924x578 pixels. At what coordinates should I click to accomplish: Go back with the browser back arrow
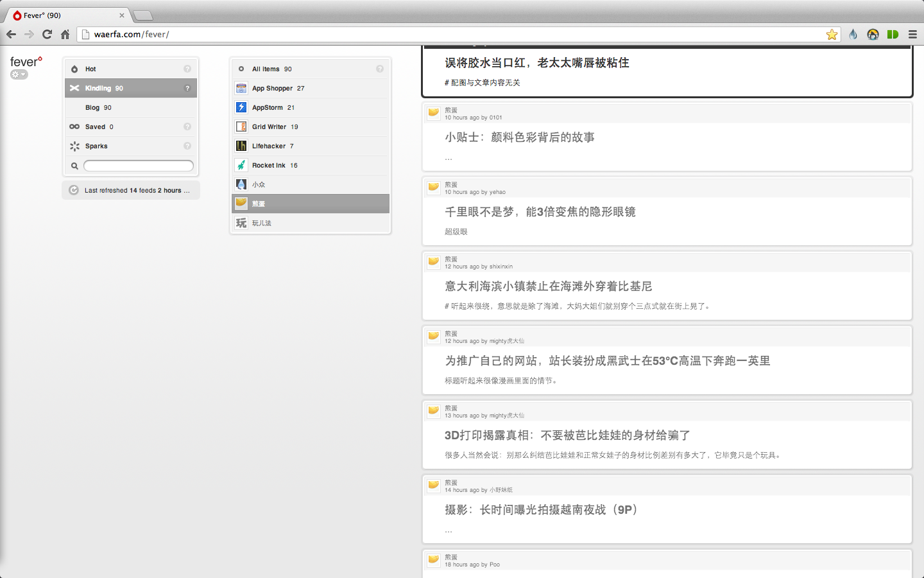pyautogui.click(x=11, y=35)
